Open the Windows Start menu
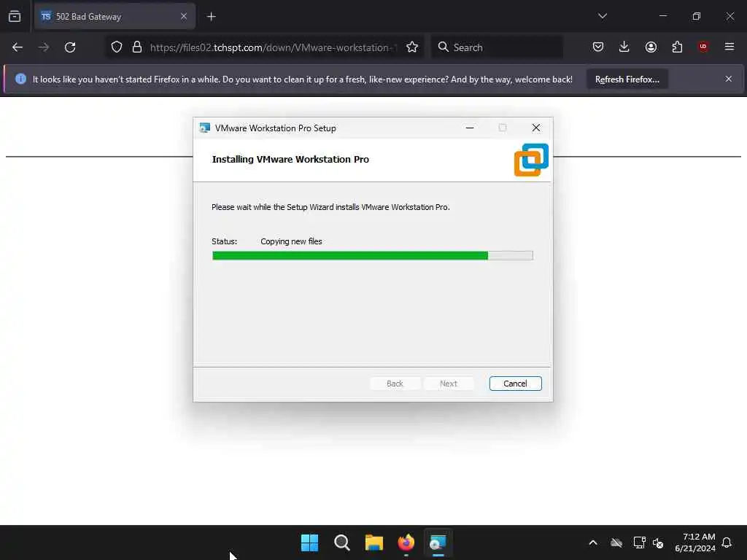 click(x=309, y=542)
